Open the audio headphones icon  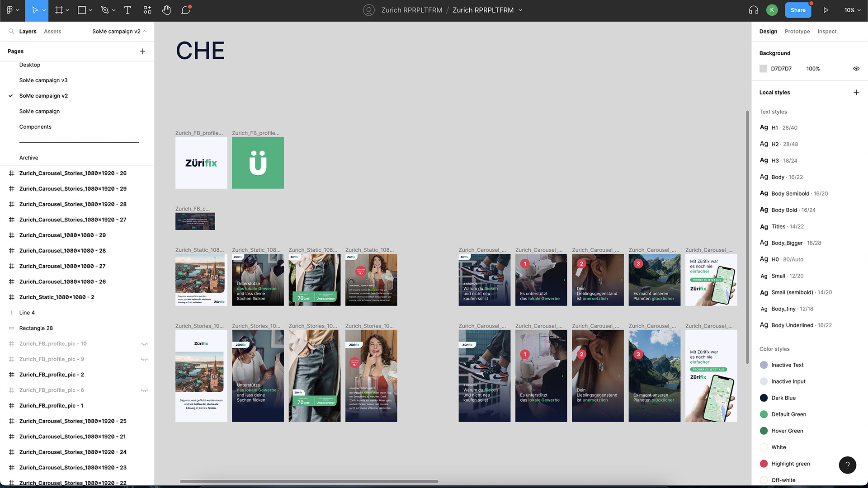pos(753,10)
